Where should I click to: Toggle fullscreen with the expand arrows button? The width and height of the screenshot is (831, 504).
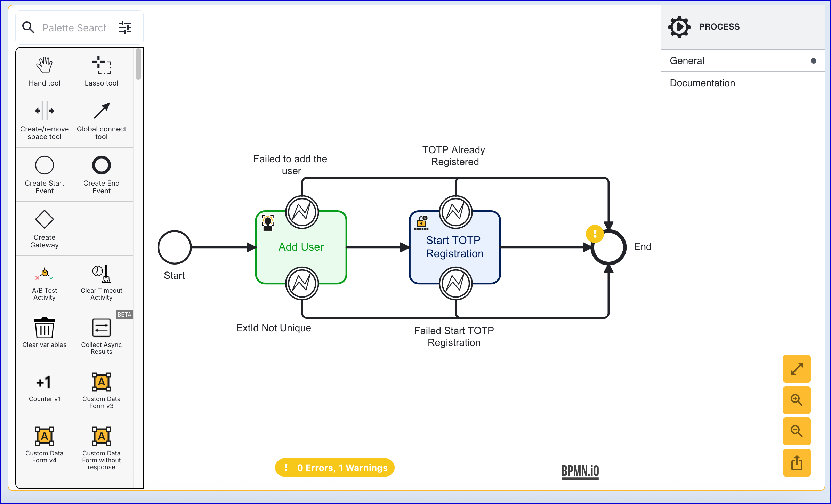(797, 369)
